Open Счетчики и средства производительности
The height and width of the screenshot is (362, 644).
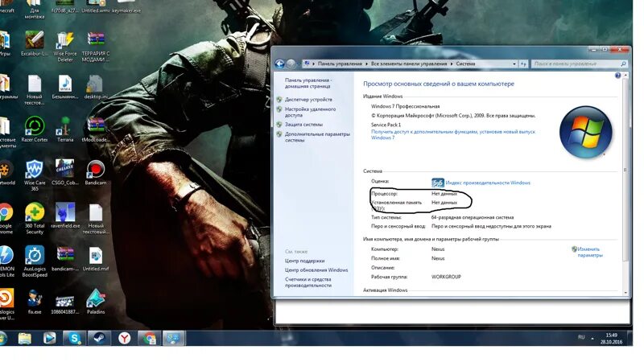308,282
